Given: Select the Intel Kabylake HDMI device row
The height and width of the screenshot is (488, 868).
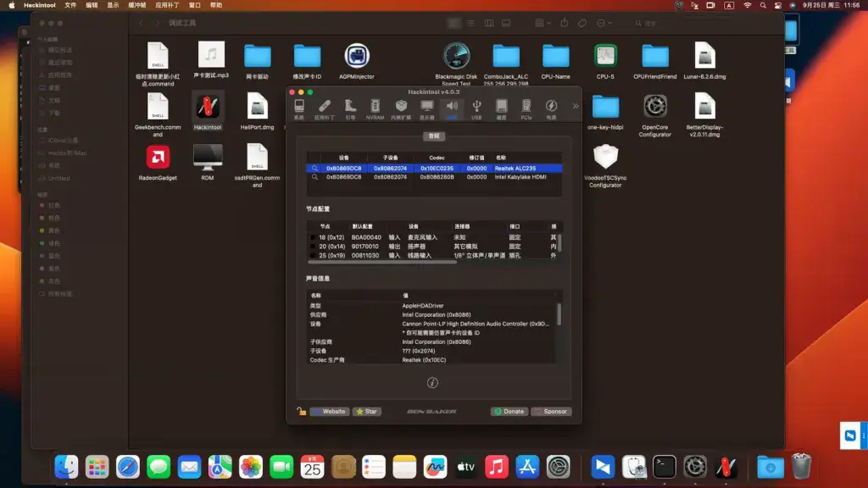Looking at the screenshot, I should 434,177.
